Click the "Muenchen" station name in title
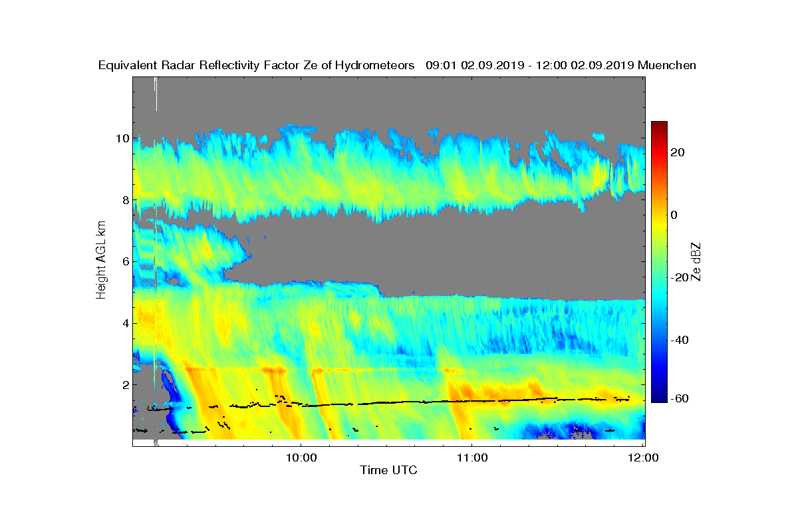798x532 pixels. click(x=666, y=65)
